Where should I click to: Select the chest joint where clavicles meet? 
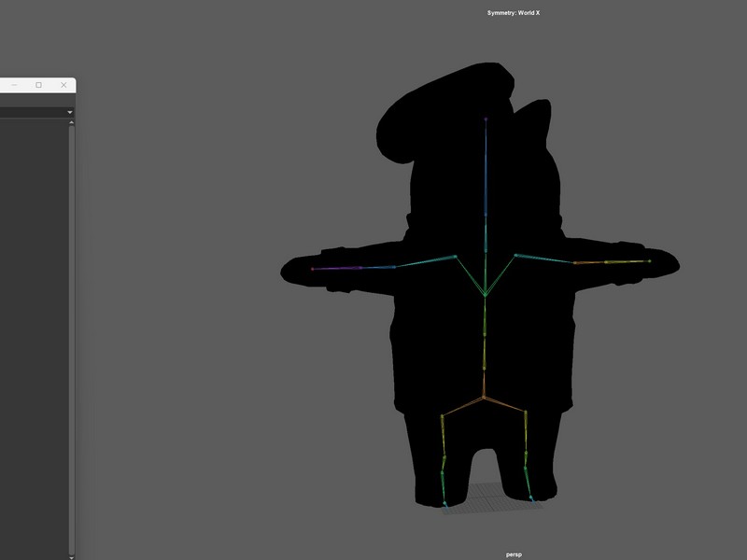[485, 296]
